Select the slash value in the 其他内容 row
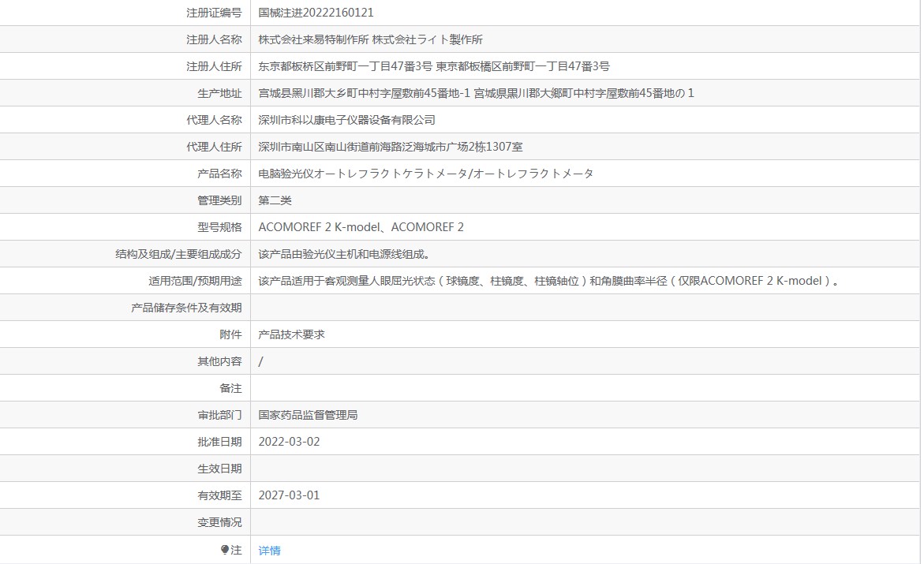This screenshot has height=564, width=924. tap(260, 361)
